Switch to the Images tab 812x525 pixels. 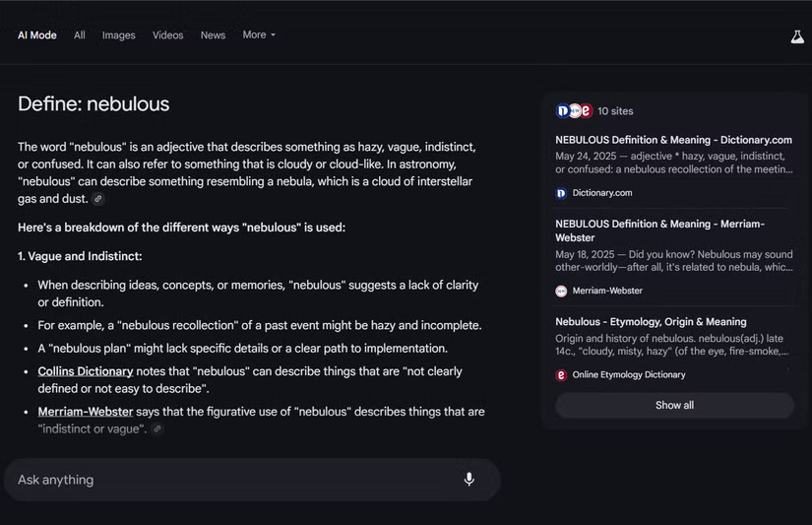click(118, 35)
